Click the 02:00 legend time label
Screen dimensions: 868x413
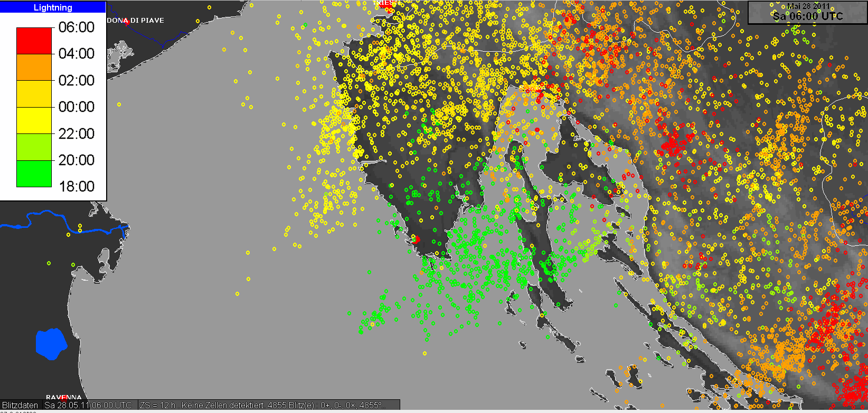[77, 80]
